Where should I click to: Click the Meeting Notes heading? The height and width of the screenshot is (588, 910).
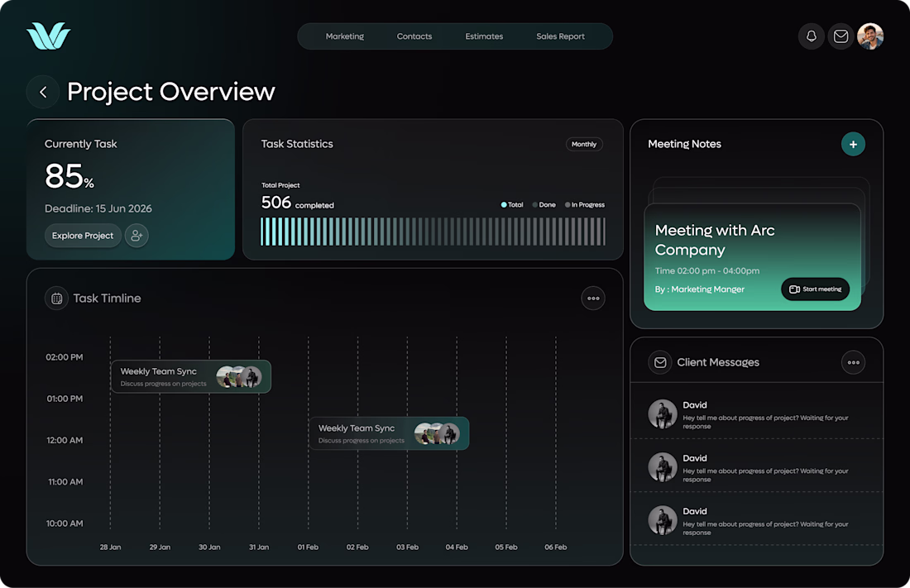684,144
